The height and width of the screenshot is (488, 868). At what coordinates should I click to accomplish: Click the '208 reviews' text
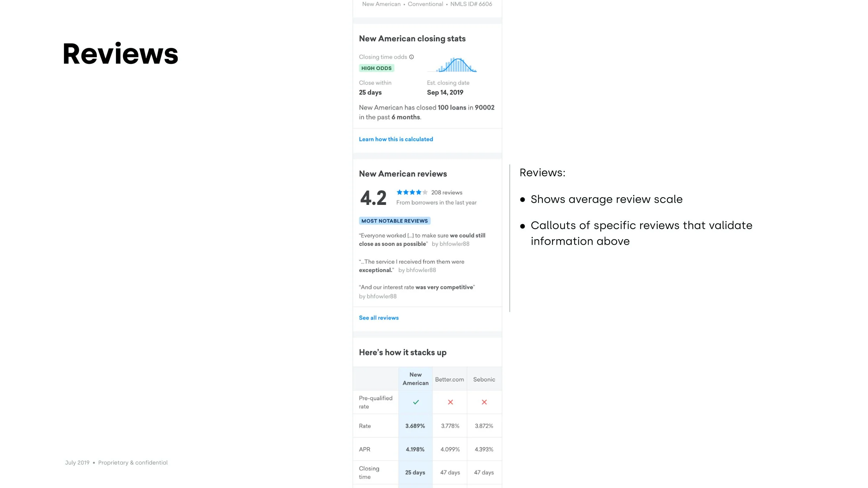pyautogui.click(x=446, y=192)
